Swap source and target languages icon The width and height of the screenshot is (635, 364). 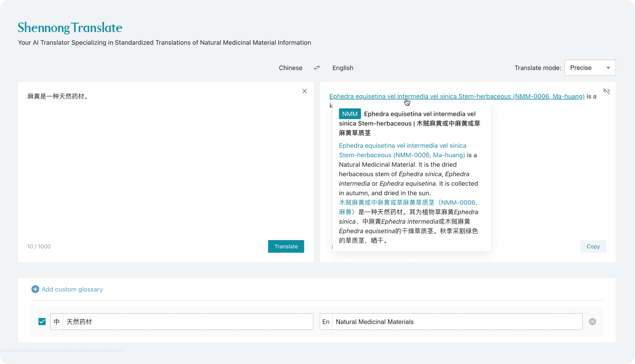317,68
